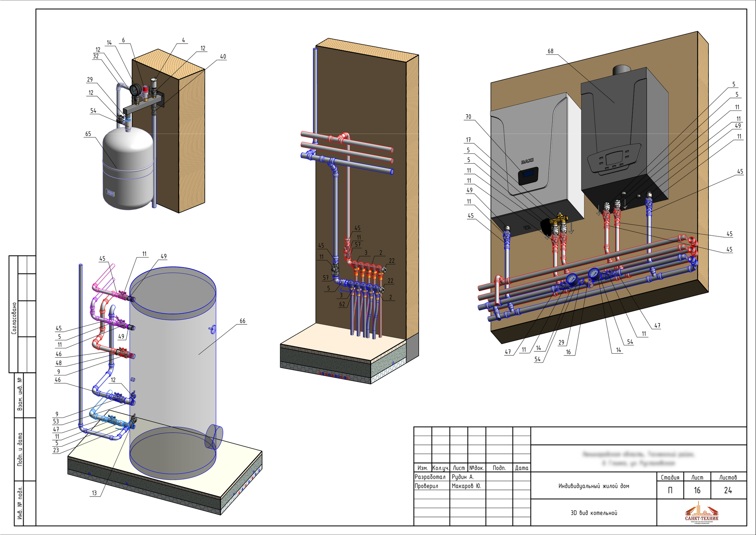Select the stage value 'П' in title block
The height and width of the screenshot is (535, 756).
click(x=670, y=490)
